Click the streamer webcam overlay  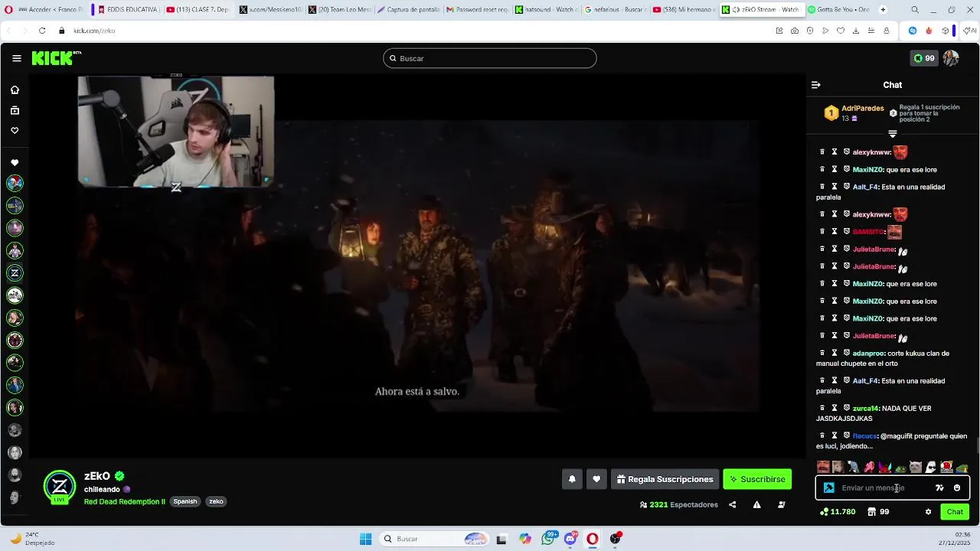176,132
